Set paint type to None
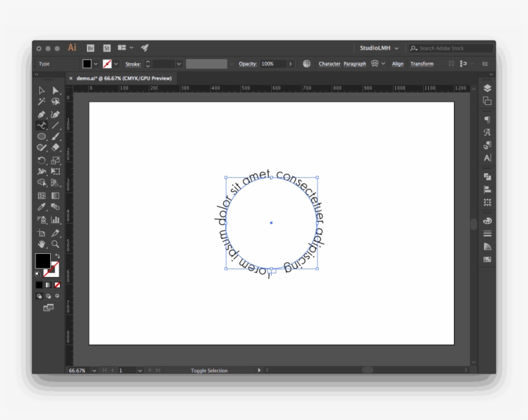Image resolution: width=528 pixels, height=420 pixels. pos(57,285)
